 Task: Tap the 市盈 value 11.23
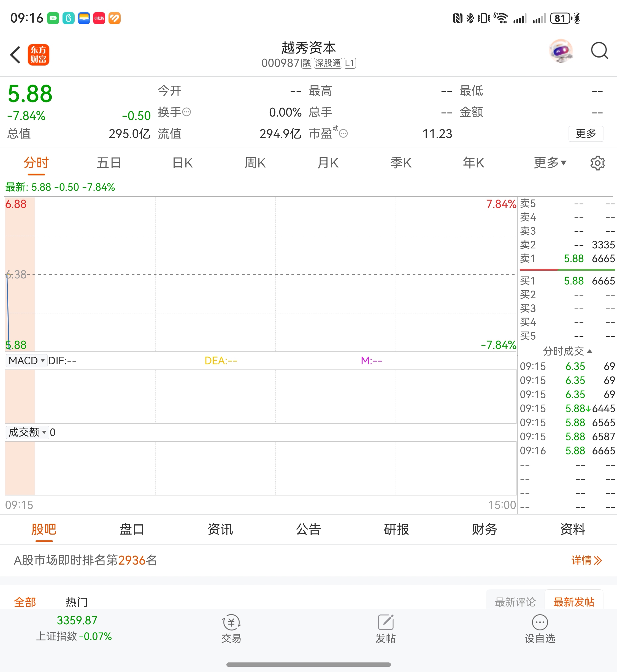click(x=437, y=134)
